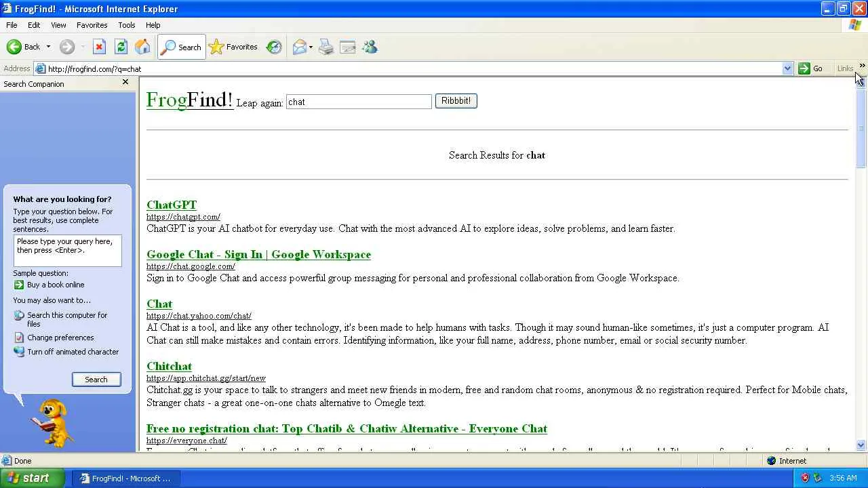Click the Turn off animated character icon
This screenshot has width=868, height=488.
coord(19,352)
